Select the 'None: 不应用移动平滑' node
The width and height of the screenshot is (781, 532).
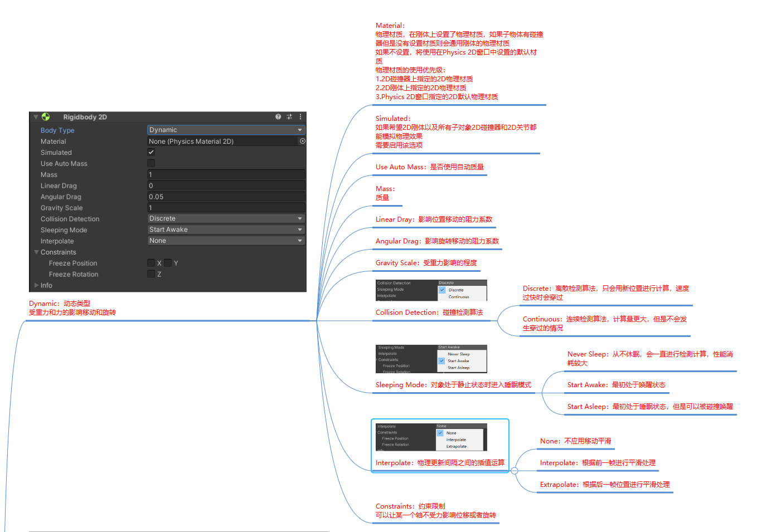pyautogui.click(x=575, y=441)
